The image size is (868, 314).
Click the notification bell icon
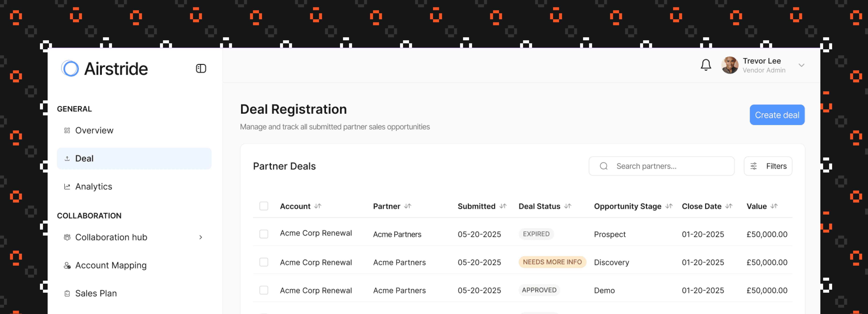[706, 65]
